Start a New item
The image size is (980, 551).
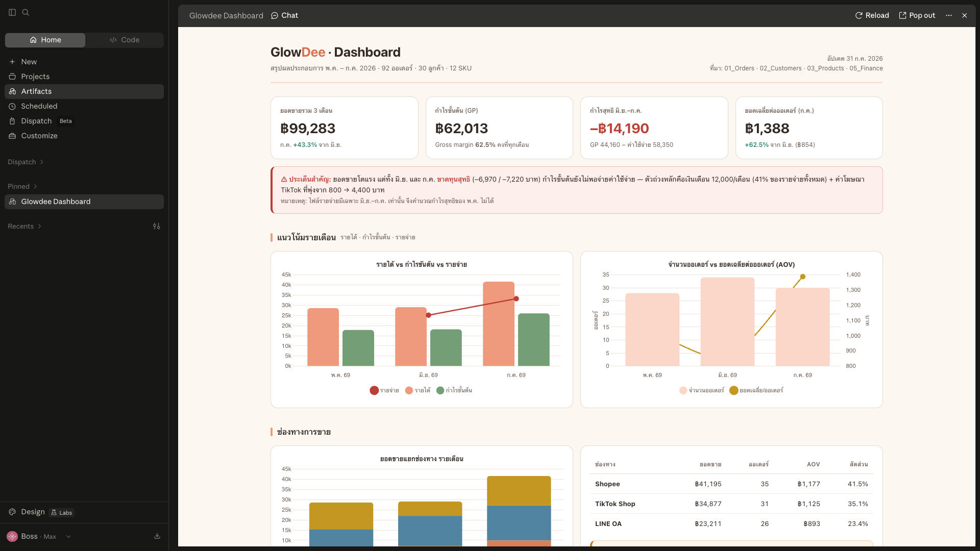pos(84,62)
